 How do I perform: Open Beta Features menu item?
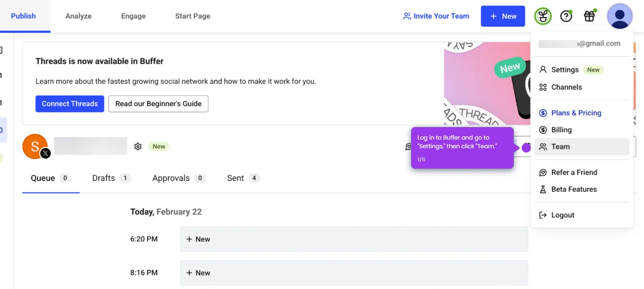582,189
